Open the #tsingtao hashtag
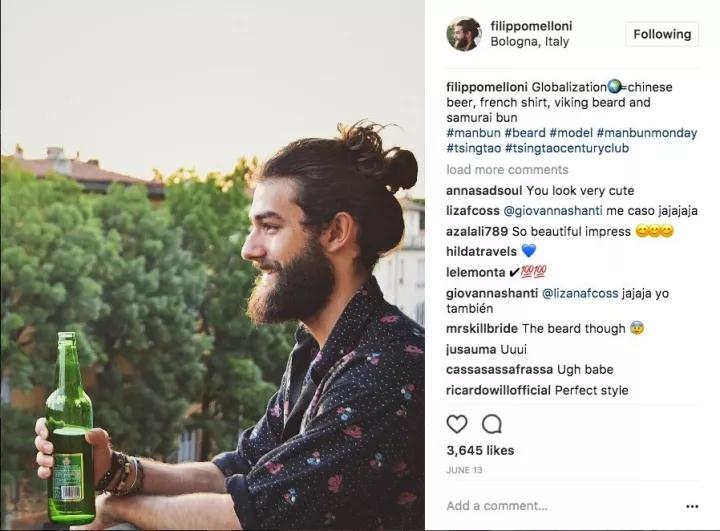Screen dimensions: 720x531 pyautogui.click(x=473, y=148)
